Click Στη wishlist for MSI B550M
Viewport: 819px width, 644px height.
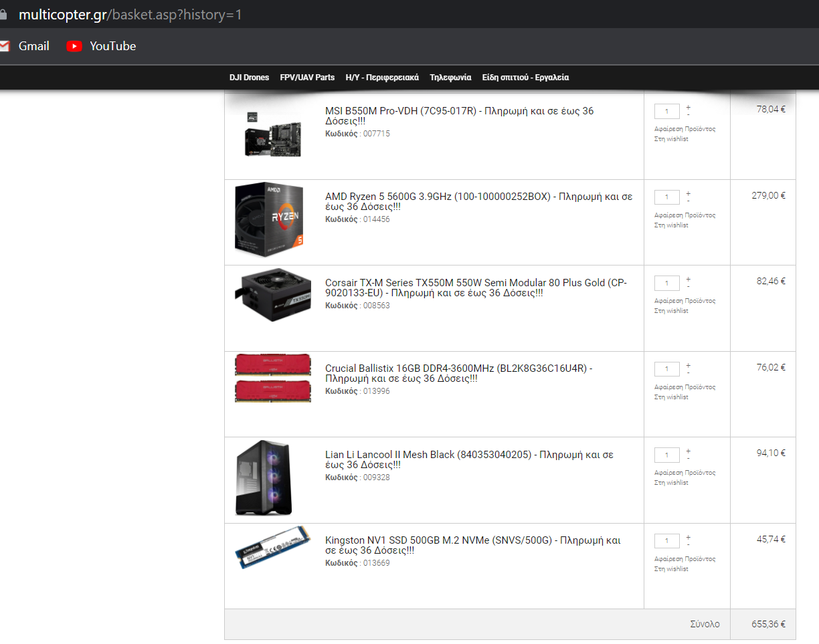point(671,139)
